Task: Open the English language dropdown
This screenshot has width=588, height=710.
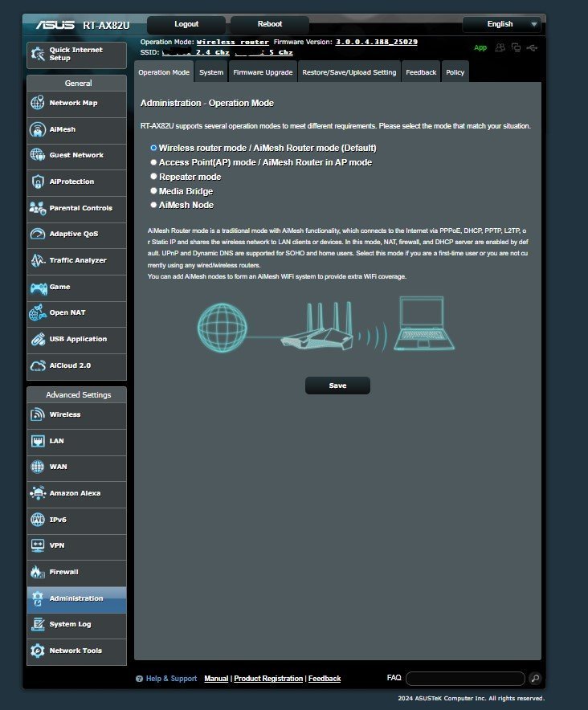Action: click(x=502, y=24)
